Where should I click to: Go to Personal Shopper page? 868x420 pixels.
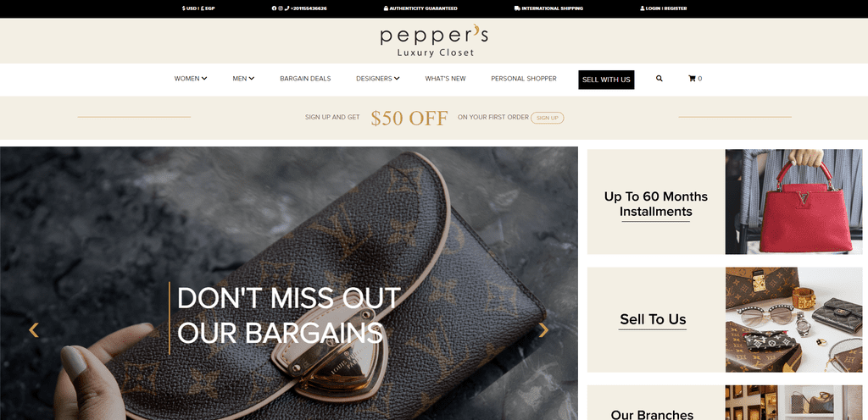coord(524,79)
